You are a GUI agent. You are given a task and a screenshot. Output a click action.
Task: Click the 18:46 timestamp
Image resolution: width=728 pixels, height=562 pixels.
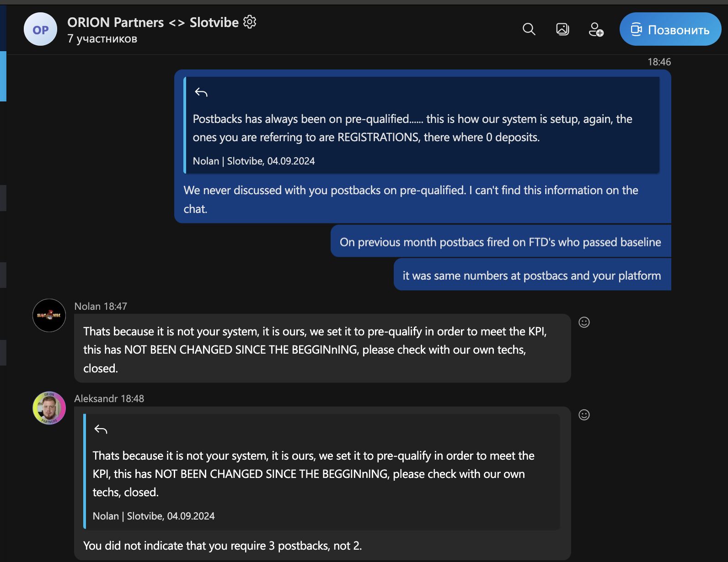(659, 62)
